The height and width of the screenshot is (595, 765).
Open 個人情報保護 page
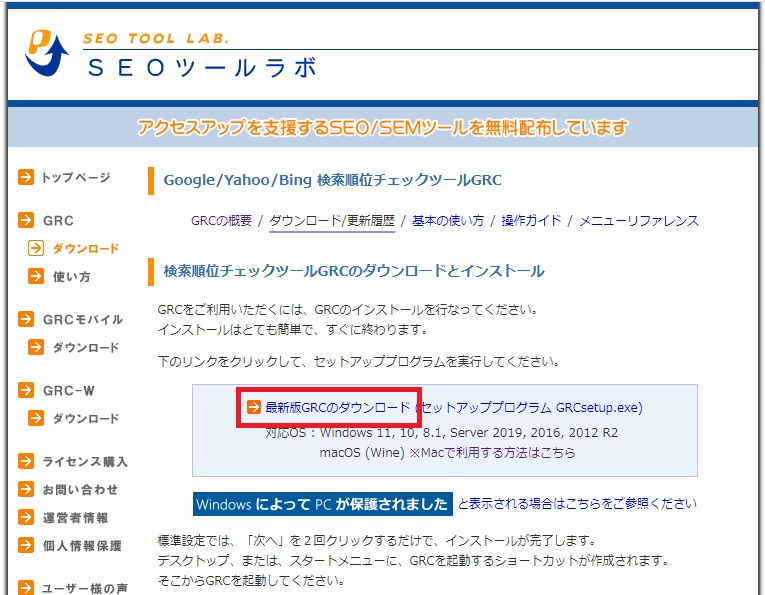coord(82,545)
